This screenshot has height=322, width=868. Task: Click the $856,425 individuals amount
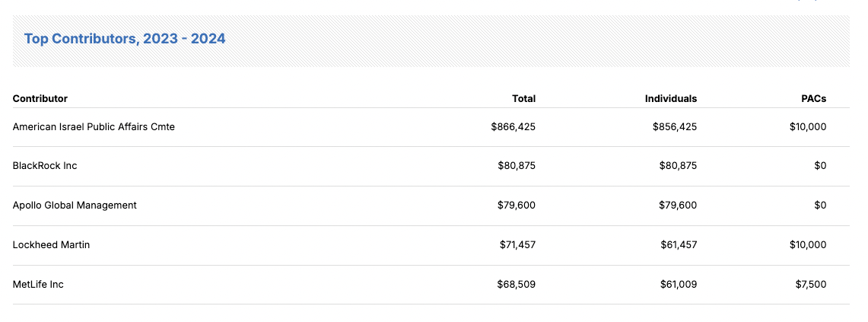(x=674, y=127)
